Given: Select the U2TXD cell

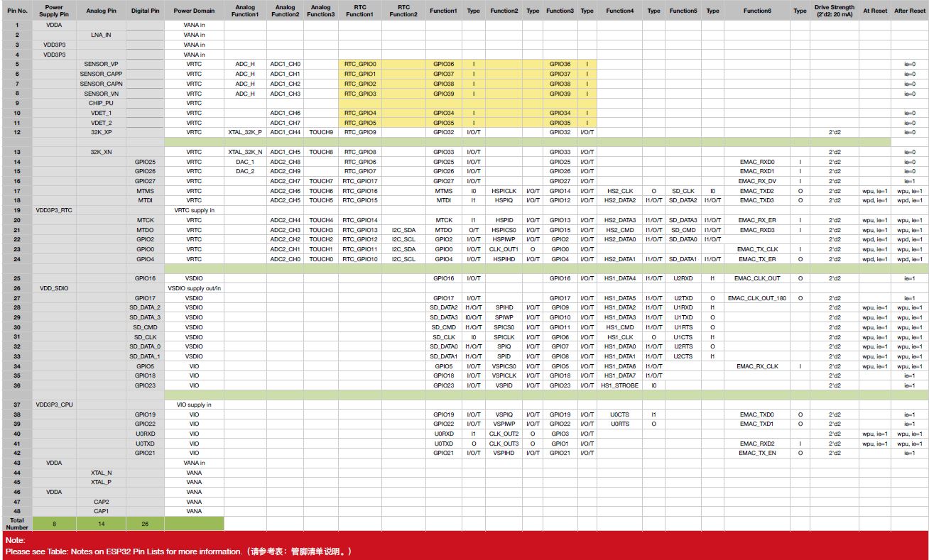Looking at the screenshot, I should (683, 298).
